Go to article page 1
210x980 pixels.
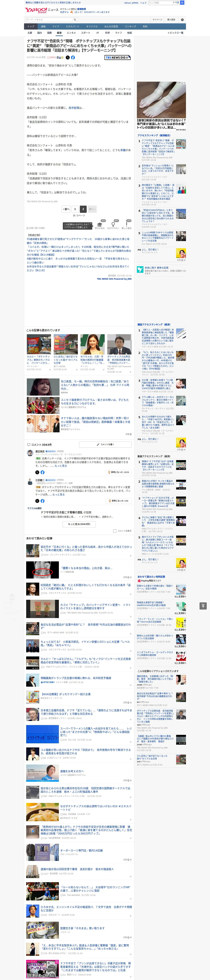(75, 209)
